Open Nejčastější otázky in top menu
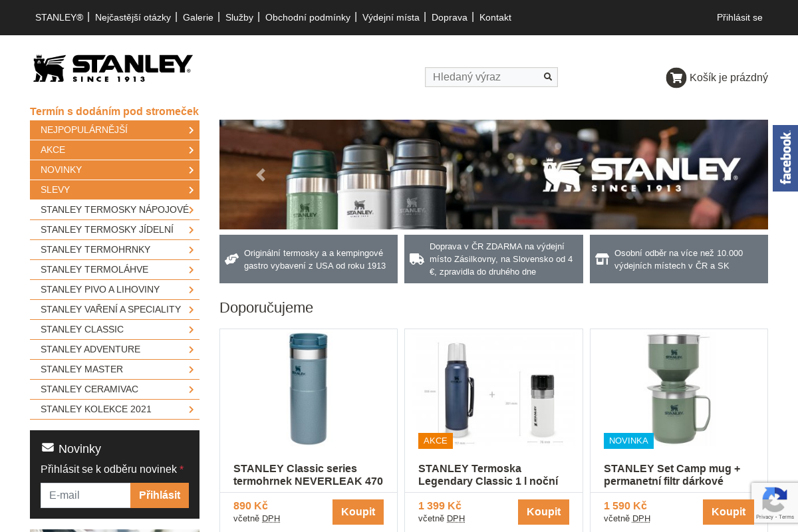The height and width of the screenshot is (532, 798). (x=133, y=17)
